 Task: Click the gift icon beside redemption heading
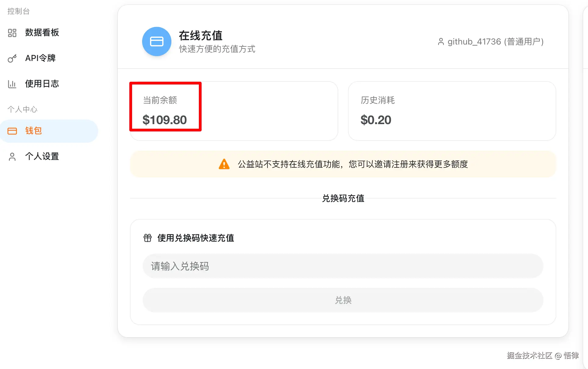[148, 238]
